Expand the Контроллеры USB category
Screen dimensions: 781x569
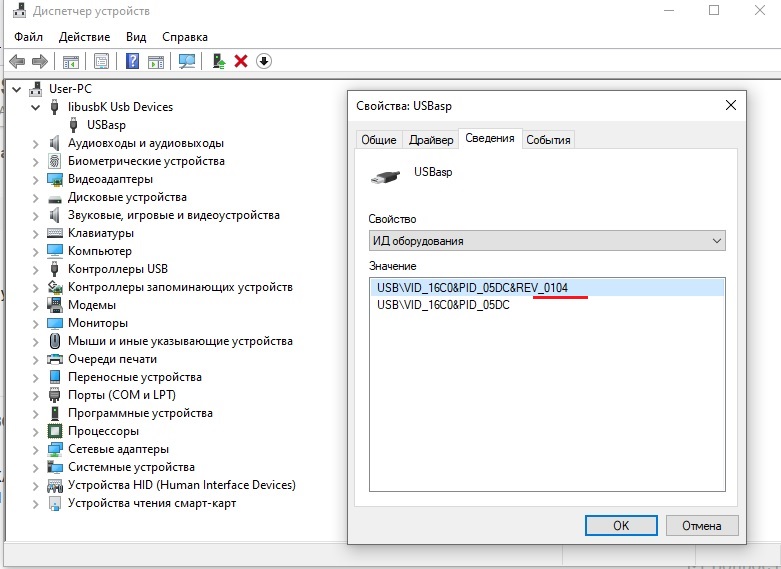tap(36, 269)
